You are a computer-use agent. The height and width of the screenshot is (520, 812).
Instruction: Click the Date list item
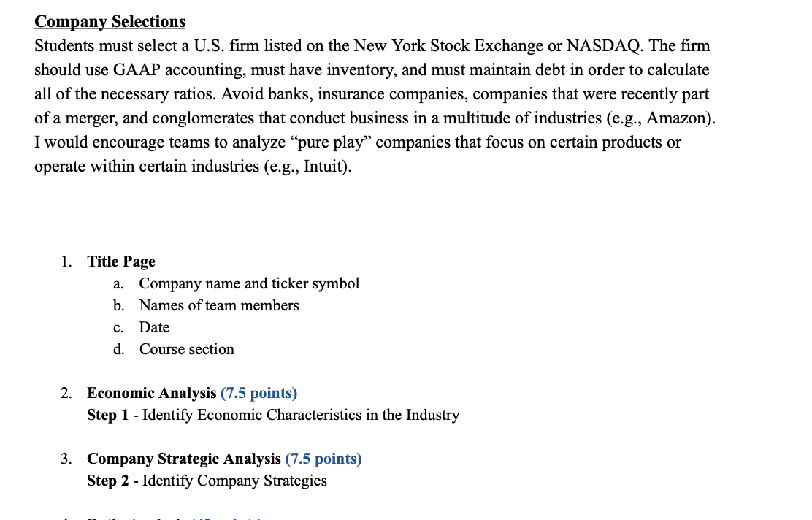[154, 327]
